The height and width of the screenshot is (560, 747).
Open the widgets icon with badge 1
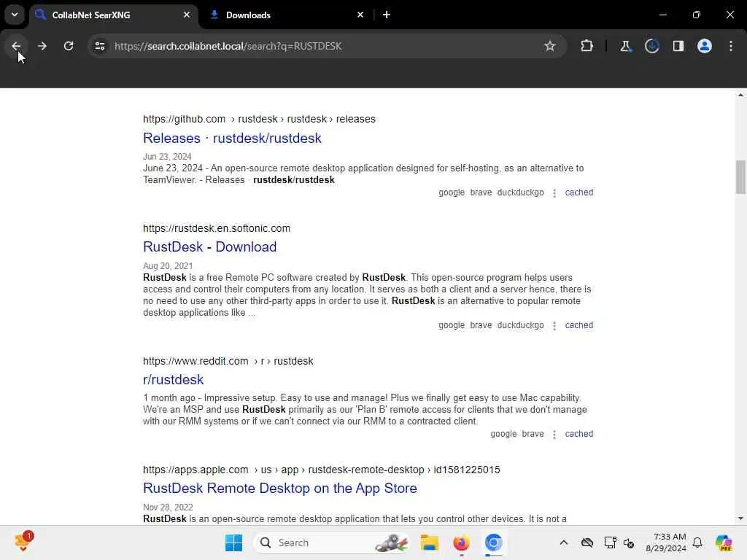(23, 542)
